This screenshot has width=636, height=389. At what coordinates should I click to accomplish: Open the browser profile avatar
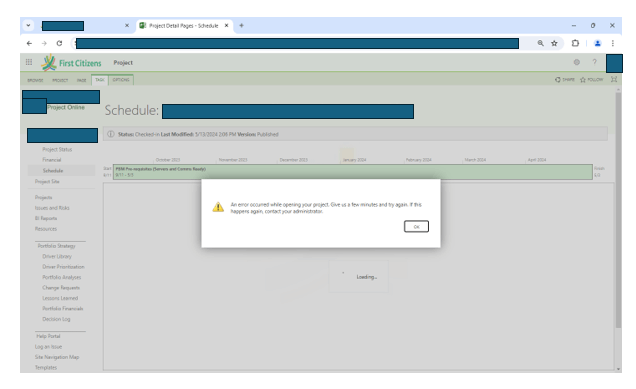point(597,43)
